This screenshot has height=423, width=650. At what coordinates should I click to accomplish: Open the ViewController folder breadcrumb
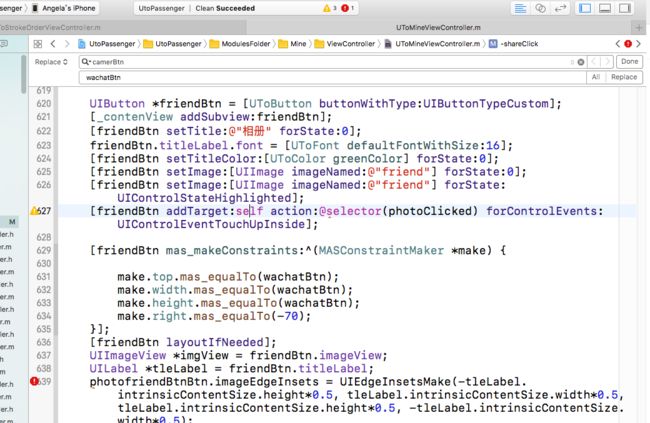click(345, 44)
